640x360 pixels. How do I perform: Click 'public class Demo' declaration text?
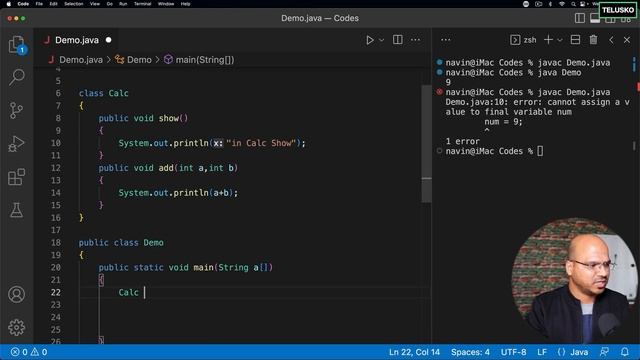click(121, 242)
